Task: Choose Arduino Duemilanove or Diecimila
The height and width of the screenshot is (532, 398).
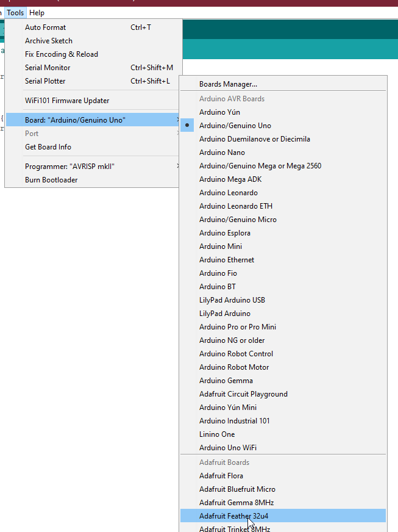Action: coord(283,139)
